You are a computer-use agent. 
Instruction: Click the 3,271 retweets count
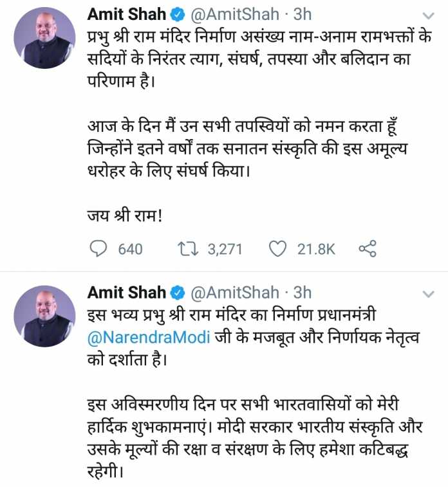point(225,250)
